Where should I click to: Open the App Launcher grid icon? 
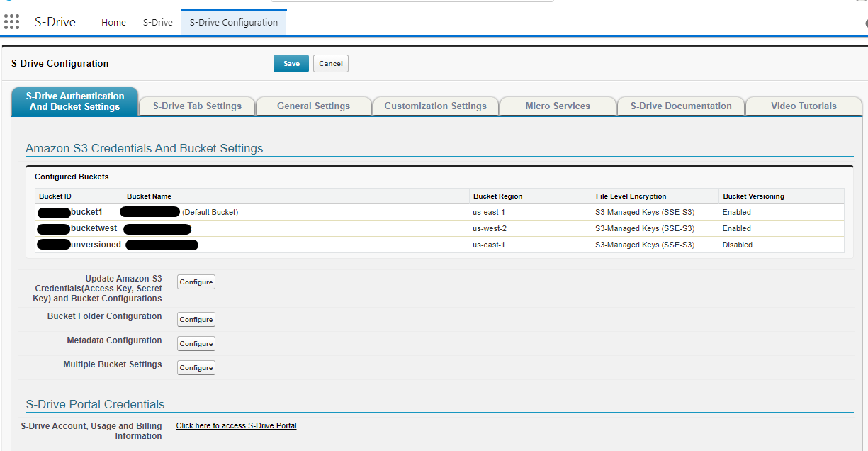click(x=11, y=22)
